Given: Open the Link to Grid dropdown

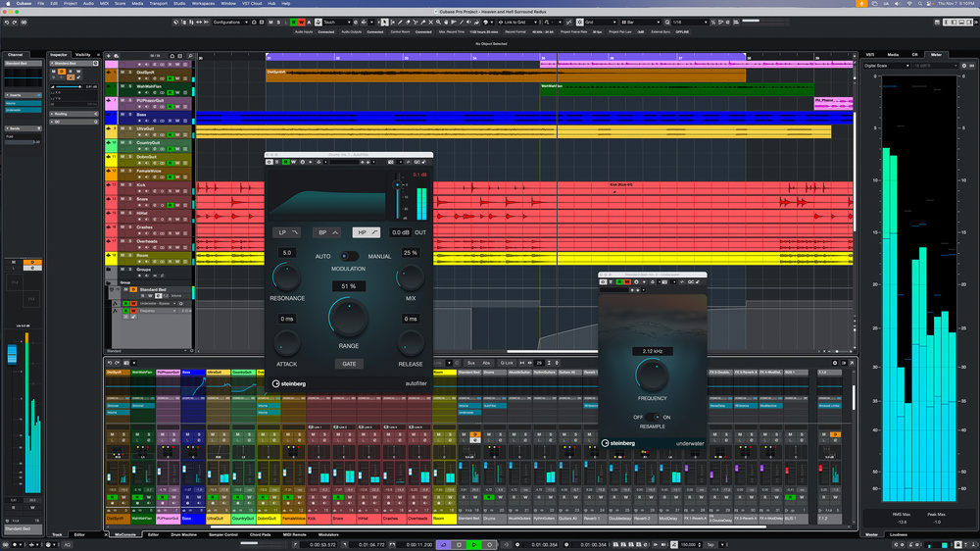Looking at the screenshot, I should tap(518, 22).
